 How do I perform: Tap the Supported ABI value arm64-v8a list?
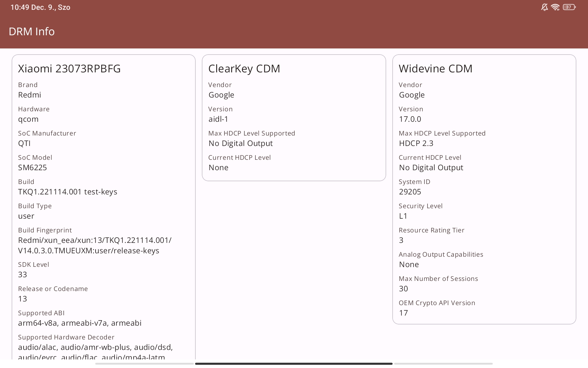[80, 323]
